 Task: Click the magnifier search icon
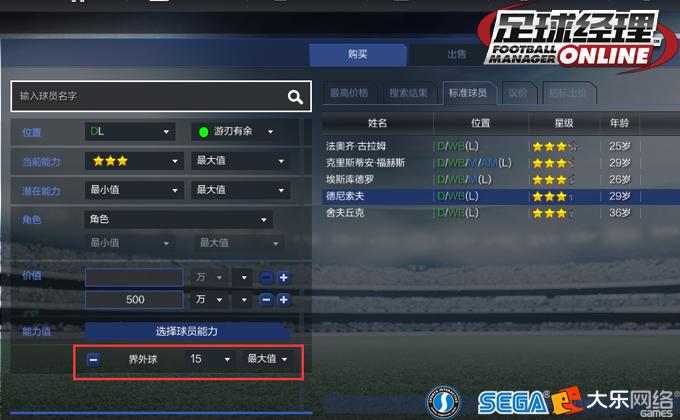point(295,97)
